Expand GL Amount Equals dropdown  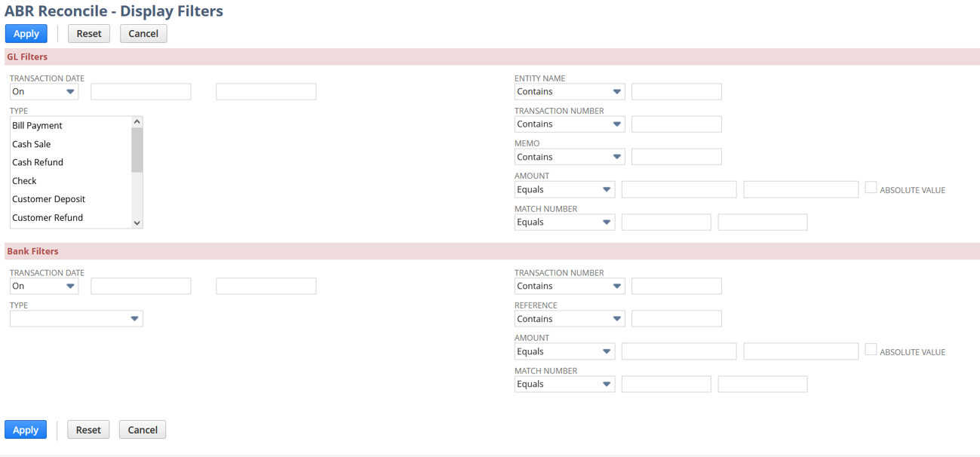564,190
